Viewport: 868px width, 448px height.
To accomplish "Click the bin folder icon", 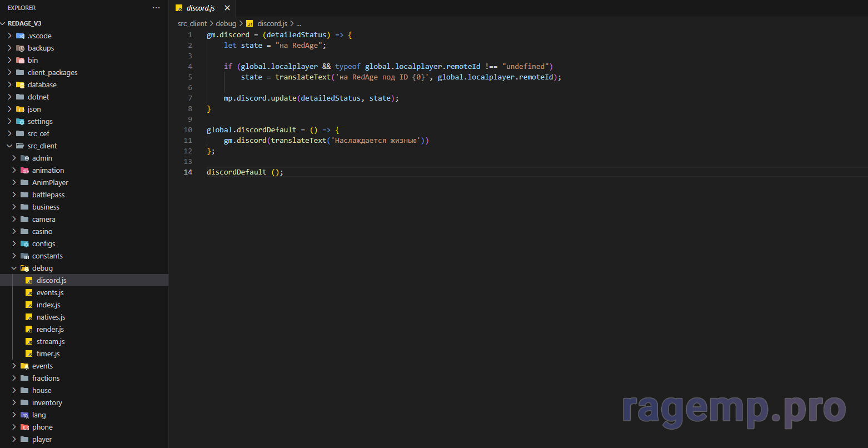I will coord(21,60).
